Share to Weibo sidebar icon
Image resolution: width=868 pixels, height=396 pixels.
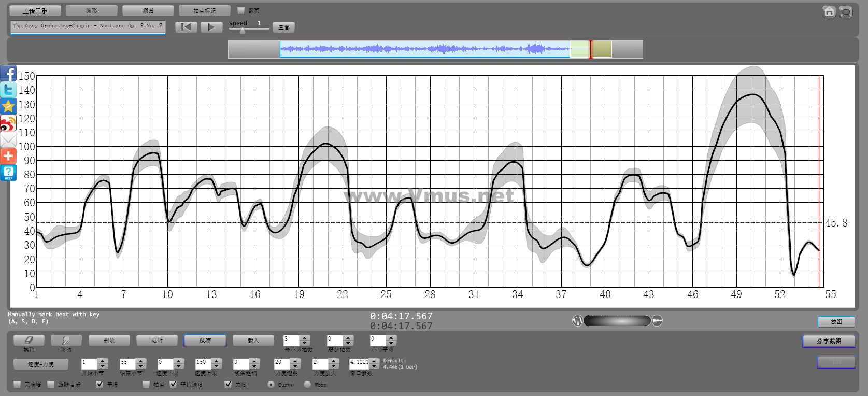pos(8,123)
